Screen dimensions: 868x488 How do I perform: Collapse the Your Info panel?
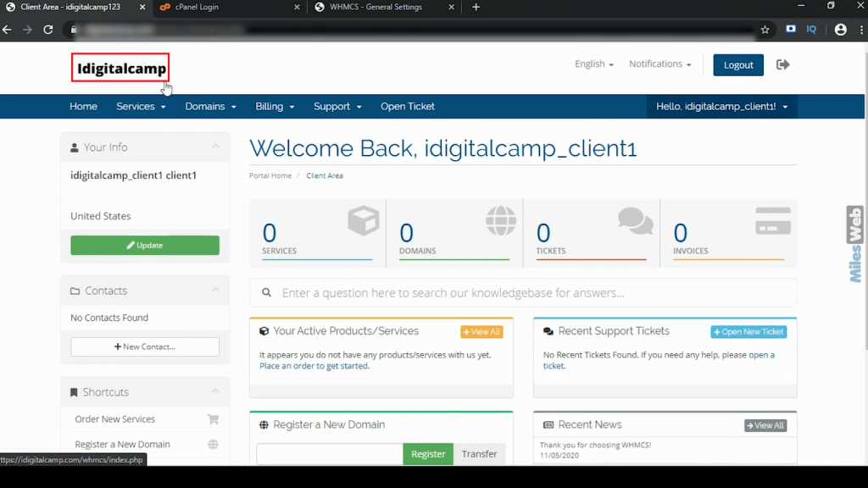pyautogui.click(x=215, y=147)
